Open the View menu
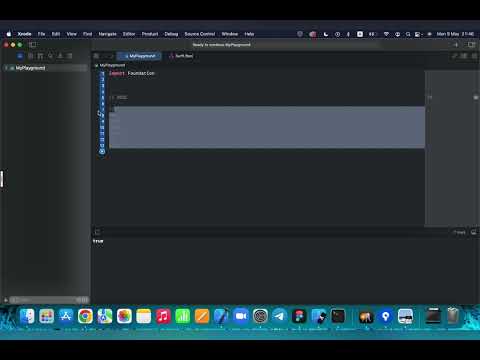This screenshot has width=480, height=360. click(x=72, y=34)
